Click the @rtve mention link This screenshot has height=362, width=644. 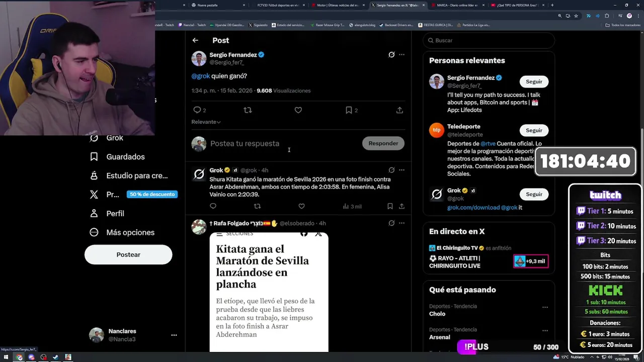(x=488, y=143)
